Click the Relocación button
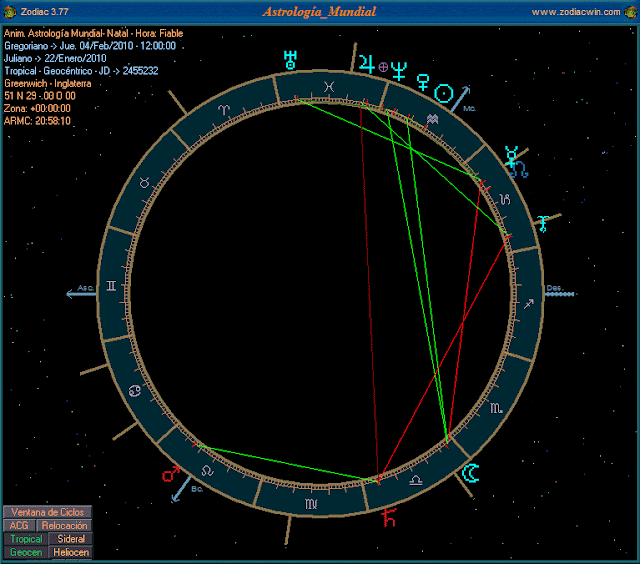Image resolution: width=640 pixels, height=564 pixels. pos(64,525)
